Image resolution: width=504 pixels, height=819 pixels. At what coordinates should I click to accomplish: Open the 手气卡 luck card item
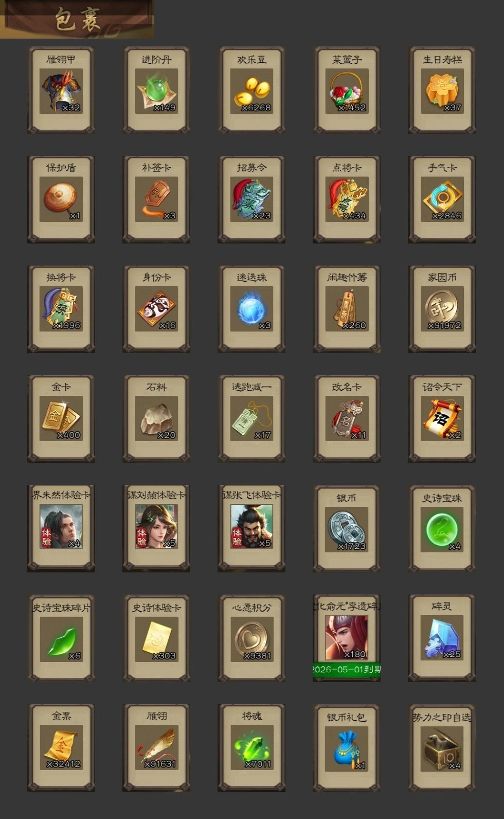tap(442, 200)
